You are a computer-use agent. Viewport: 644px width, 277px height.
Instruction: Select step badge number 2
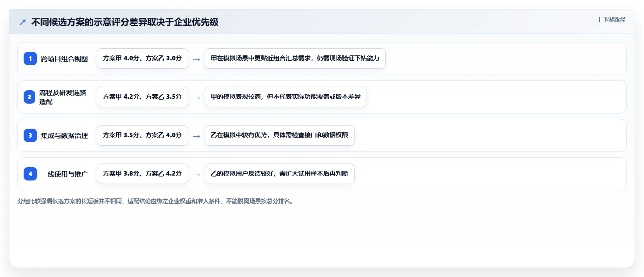click(29, 97)
